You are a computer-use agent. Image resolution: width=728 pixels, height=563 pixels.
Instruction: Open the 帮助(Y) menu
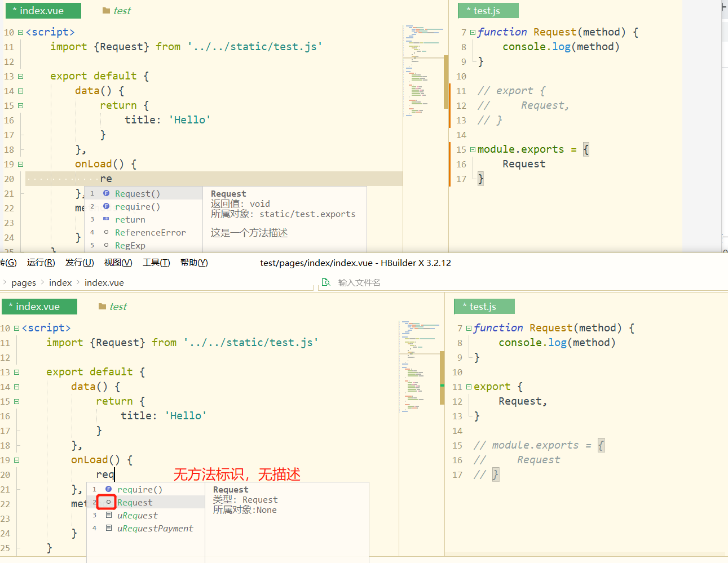click(194, 263)
